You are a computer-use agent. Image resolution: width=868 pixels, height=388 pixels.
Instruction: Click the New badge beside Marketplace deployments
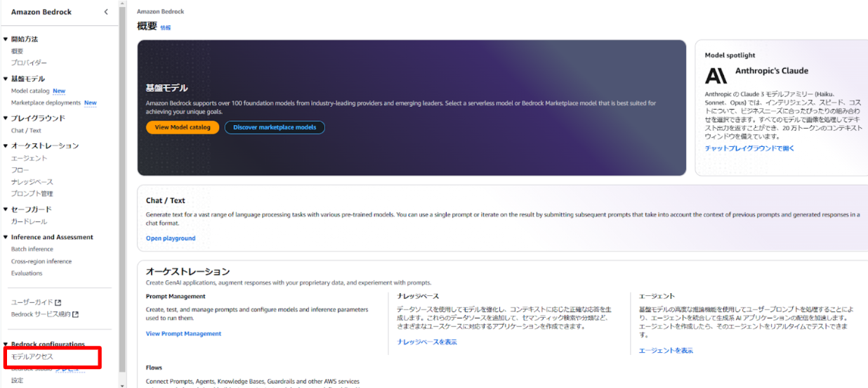(91, 103)
